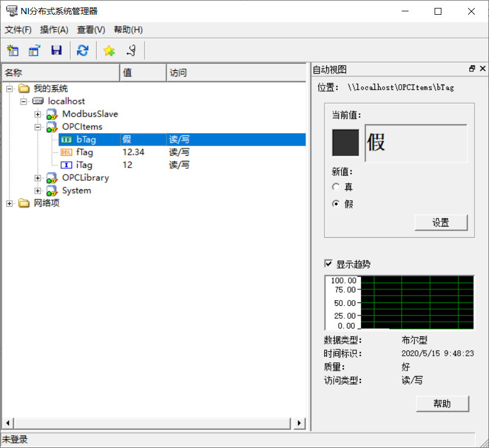
Task: Open the 操作(A) menu
Action: click(x=54, y=29)
